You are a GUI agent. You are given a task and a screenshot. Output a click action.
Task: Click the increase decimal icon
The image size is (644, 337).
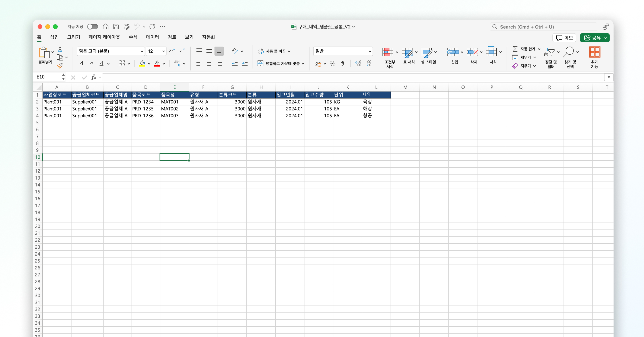coord(358,64)
